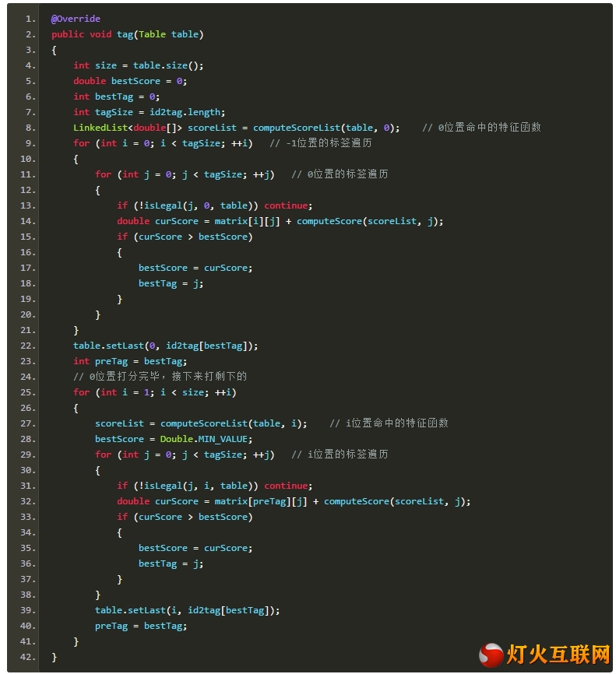Click 'LinkedList<double[]> scoreList' declaration on line 8

(x=155, y=128)
